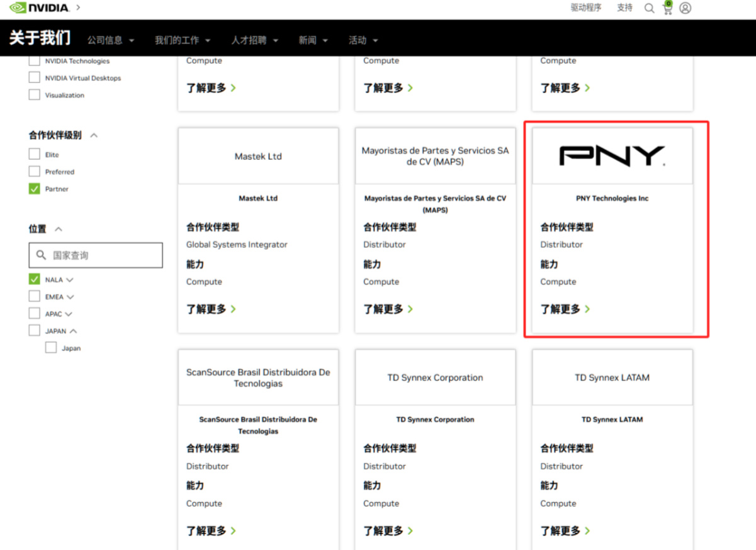The width and height of the screenshot is (756, 550).
Task: Click 了解更多 on TD Synnex Corporation card
Action: pyautogui.click(x=388, y=530)
